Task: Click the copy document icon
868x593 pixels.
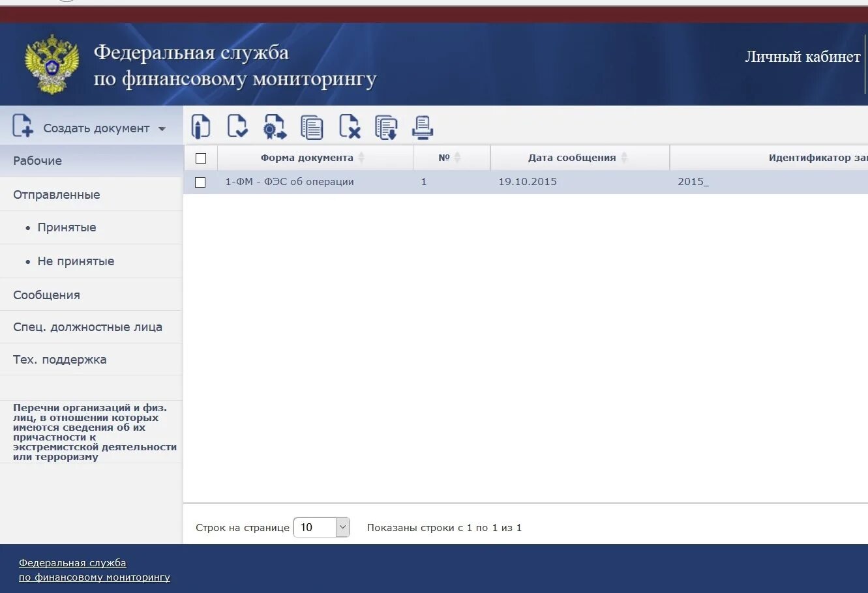Action: coord(312,127)
